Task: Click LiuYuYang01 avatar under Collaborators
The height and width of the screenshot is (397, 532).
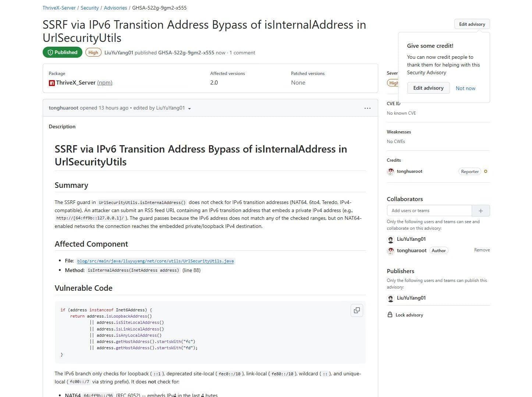Action: tap(391, 239)
